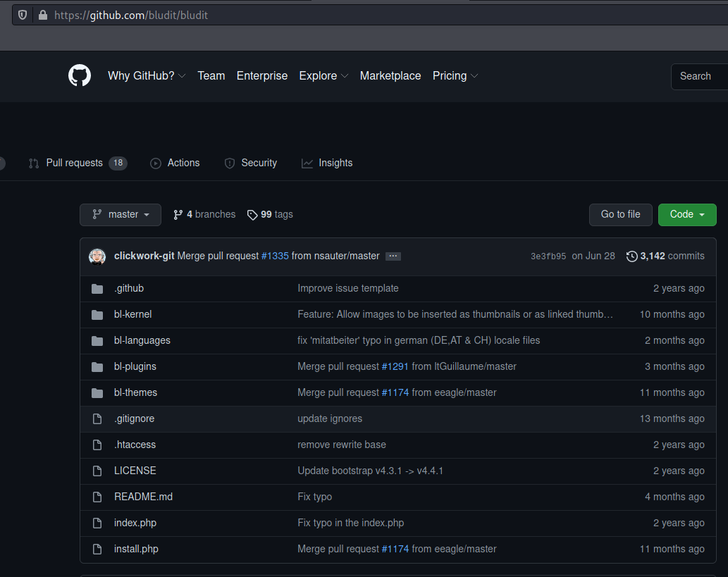Viewport: 728px width, 577px height.
Task: Open commit hash 3e3fb95
Action: [548, 256]
